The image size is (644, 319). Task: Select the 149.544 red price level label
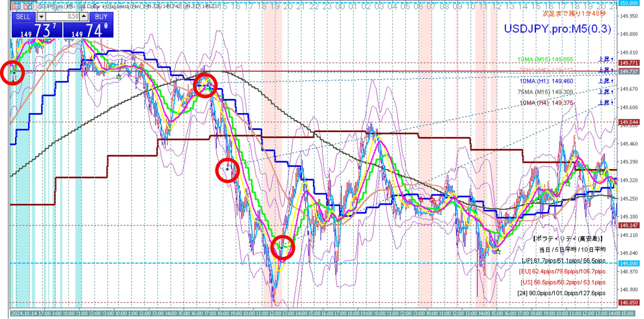[629, 122]
